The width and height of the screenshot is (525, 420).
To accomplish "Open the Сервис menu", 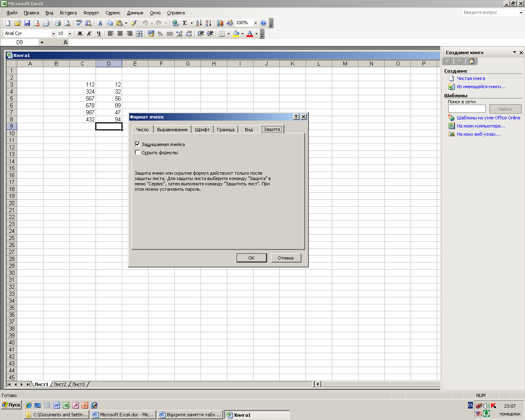I will [113, 13].
